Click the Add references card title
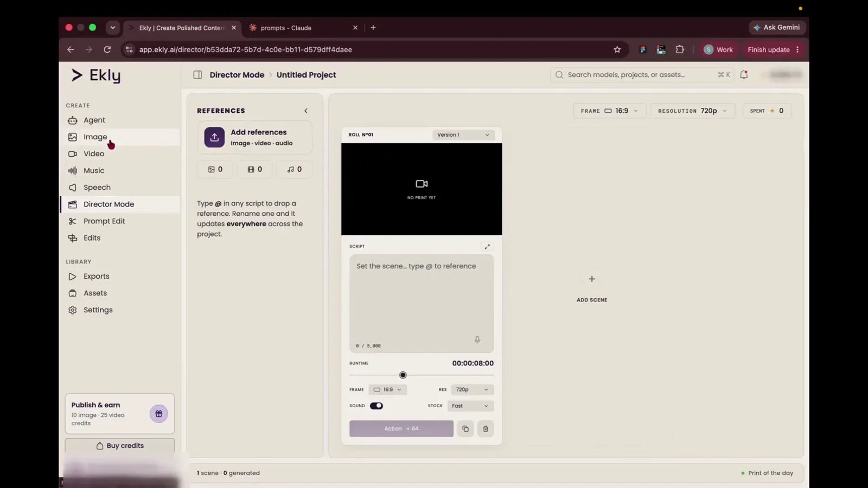The image size is (868, 488). point(259,132)
